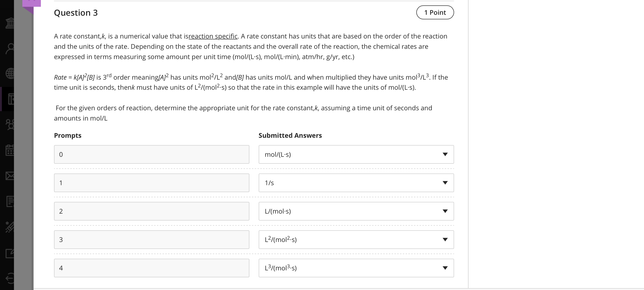
Task: Expand the L/(mol·s) answer dropdown
Action: click(x=356, y=211)
